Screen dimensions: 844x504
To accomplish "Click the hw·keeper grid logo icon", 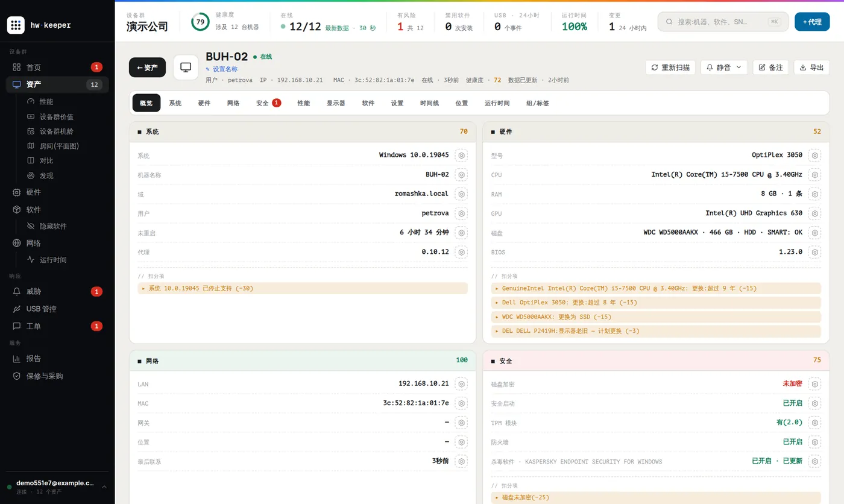I will tap(16, 25).
